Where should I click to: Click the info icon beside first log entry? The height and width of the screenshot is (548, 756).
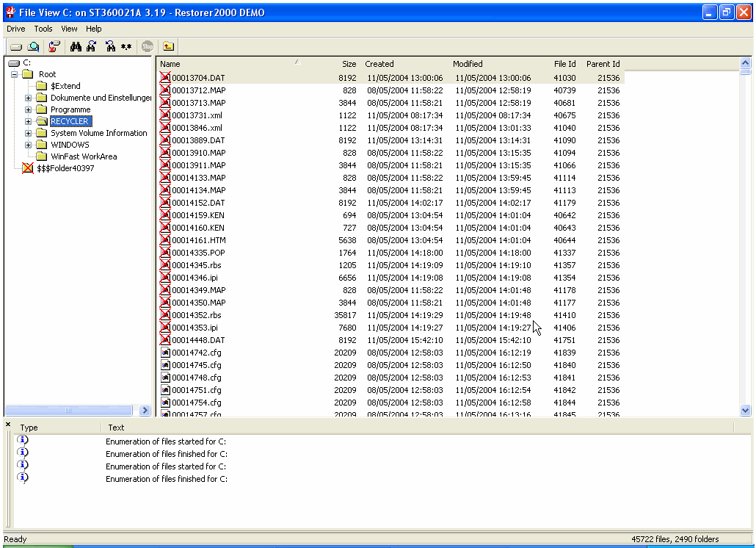click(x=23, y=440)
